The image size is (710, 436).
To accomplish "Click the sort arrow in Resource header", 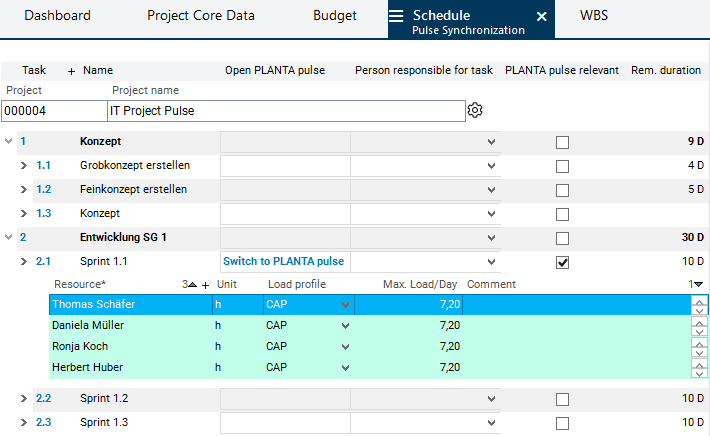I will pyautogui.click(x=193, y=285).
